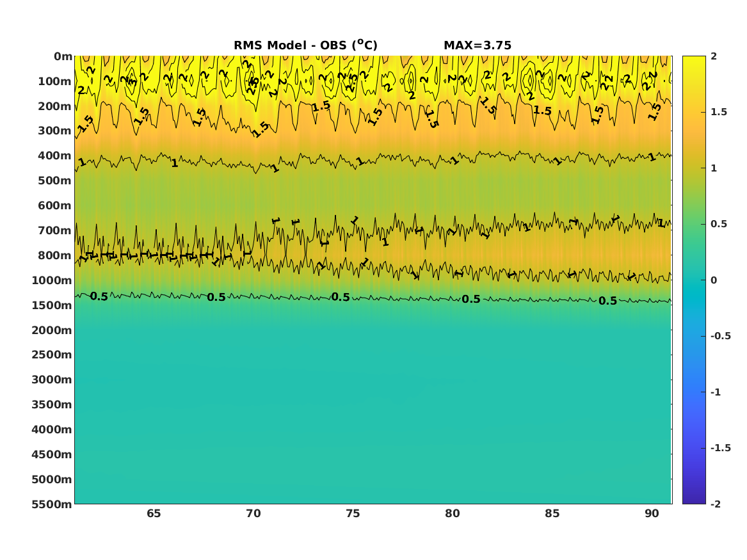The height and width of the screenshot is (560, 747).
Task: Select the '700m' depth tick label
Action: [55, 230]
